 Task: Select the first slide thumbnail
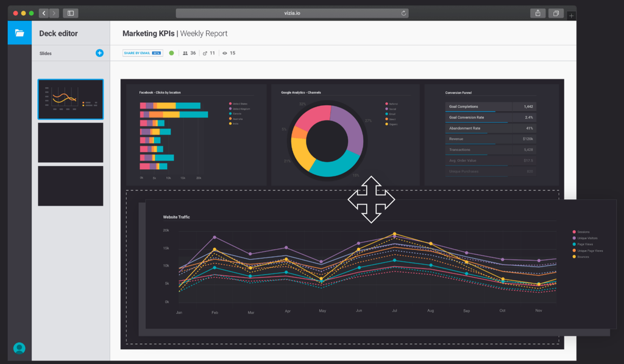[70, 99]
